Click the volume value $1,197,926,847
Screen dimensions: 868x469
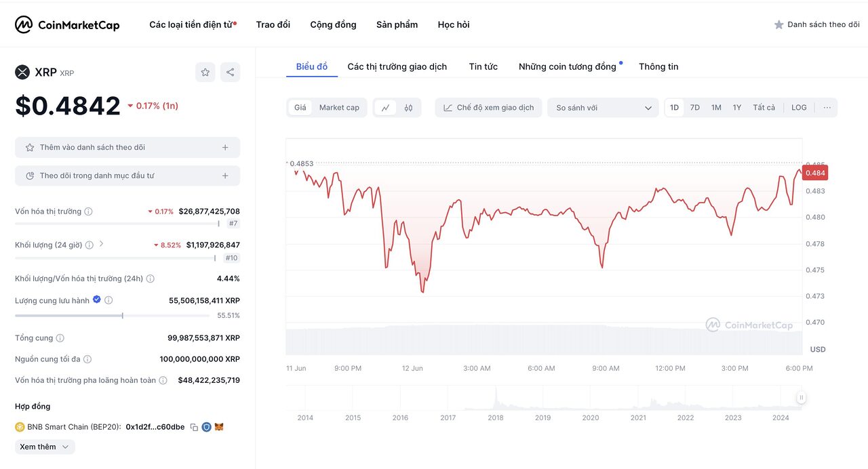(x=213, y=245)
